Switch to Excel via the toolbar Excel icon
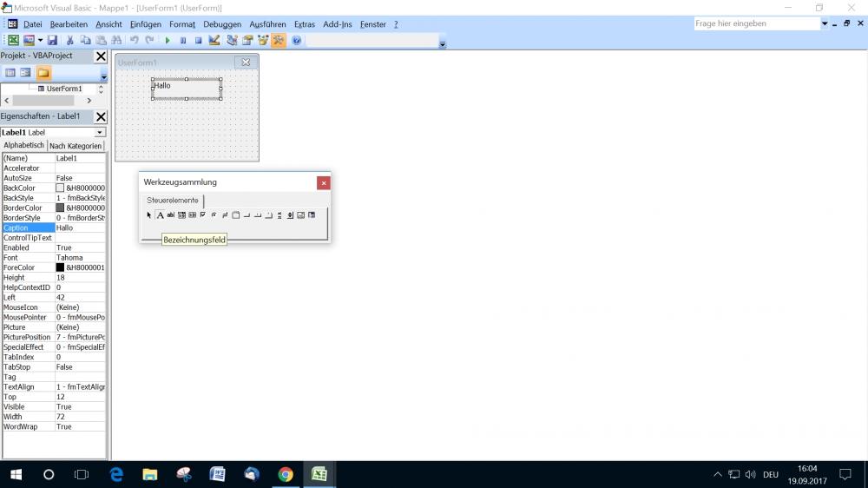 (13, 41)
